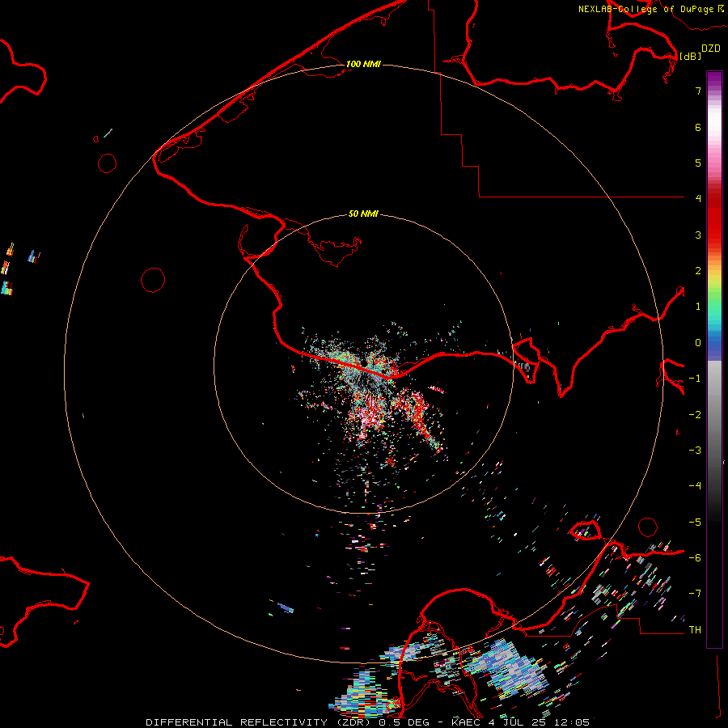The height and width of the screenshot is (728, 728).
Task: Click the [dB] unit label
Action: pos(691,56)
